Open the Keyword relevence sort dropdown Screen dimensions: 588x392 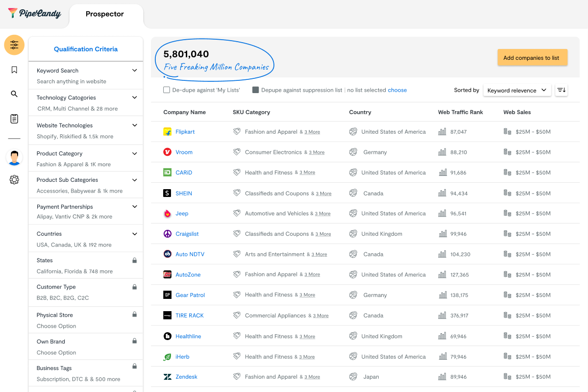(x=517, y=90)
